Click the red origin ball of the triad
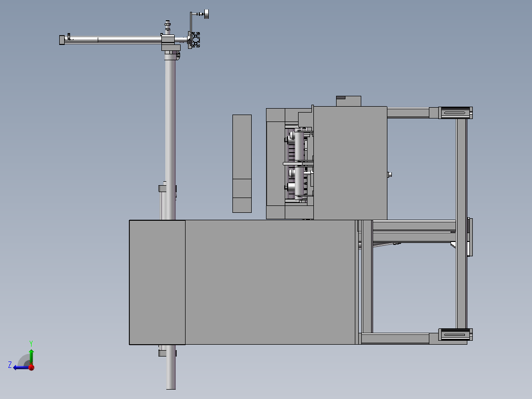The height and width of the screenshot is (399, 532). [32, 367]
